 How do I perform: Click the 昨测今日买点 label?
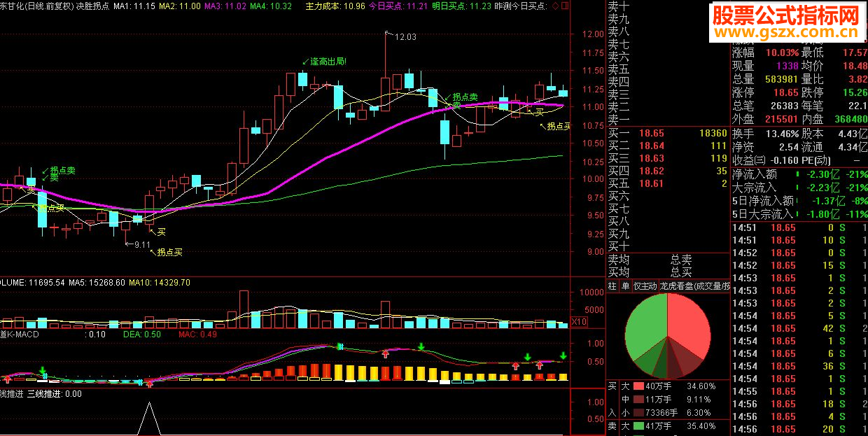pyautogui.click(x=521, y=6)
